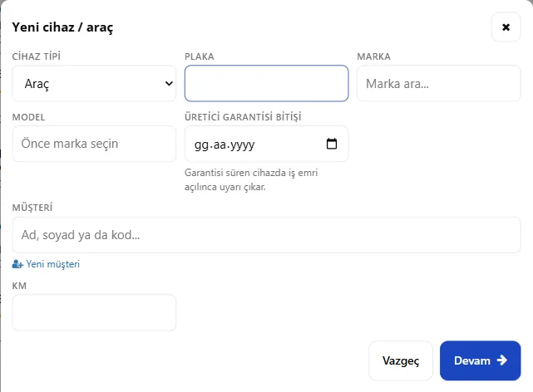Click the Model field reading Önce marka seçin

click(94, 144)
